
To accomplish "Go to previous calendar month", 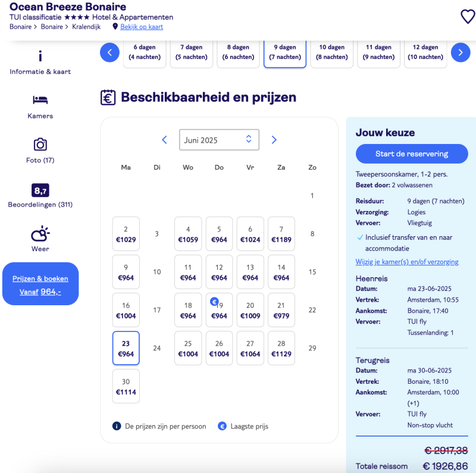I will (165, 140).
